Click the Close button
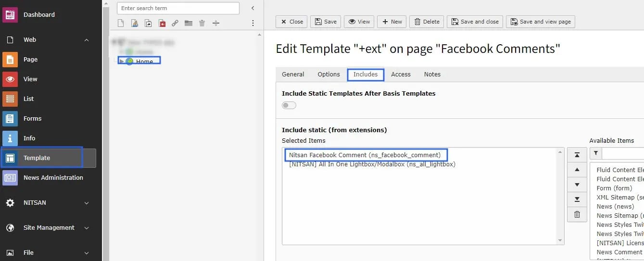This screenshot has height=261, width=644. [291, 22]
